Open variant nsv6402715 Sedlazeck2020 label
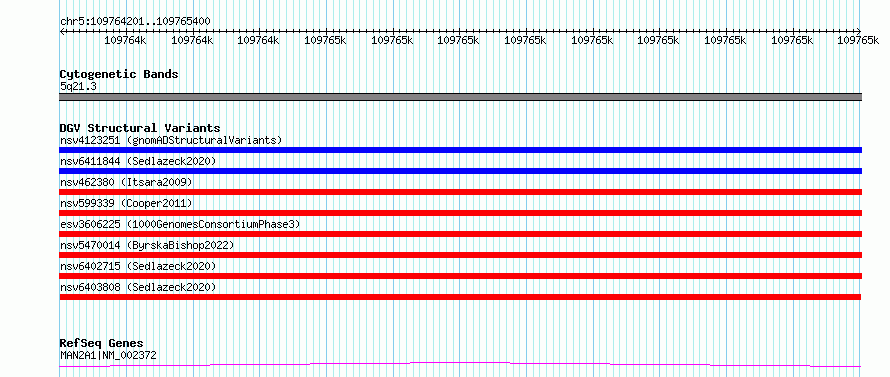The image size is (890, 377). click(138, 266)
